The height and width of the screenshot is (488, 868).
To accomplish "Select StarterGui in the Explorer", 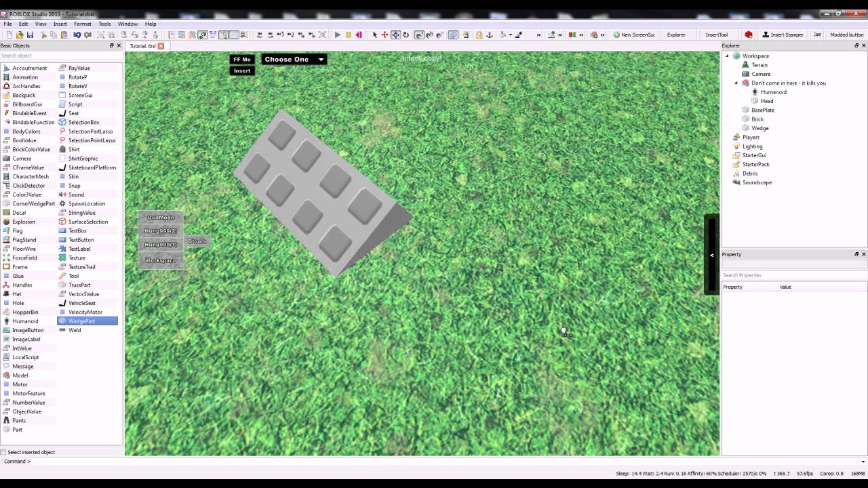I will coord(754,155).
